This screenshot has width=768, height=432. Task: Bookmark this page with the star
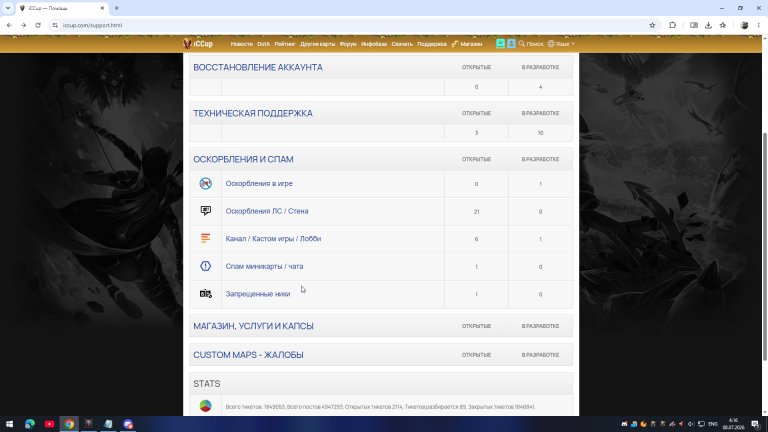pos(652,25)
